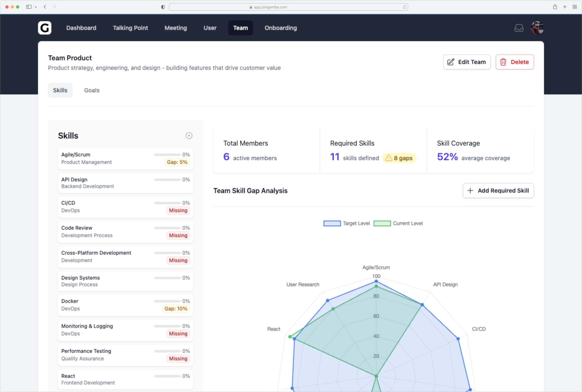Click the browser reload icon

click(405, 7)
